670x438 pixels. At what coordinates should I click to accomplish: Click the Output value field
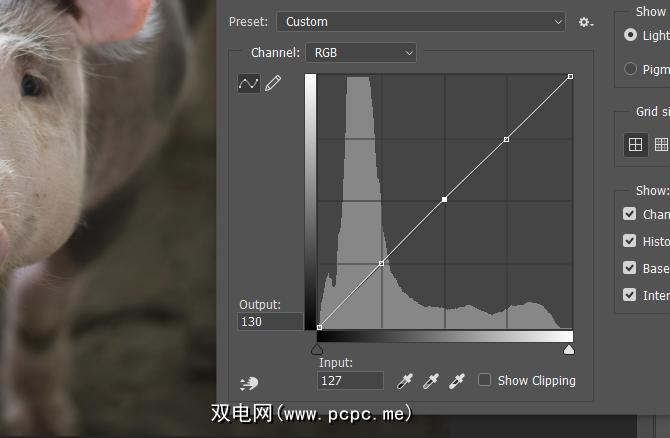click(270, 321)
